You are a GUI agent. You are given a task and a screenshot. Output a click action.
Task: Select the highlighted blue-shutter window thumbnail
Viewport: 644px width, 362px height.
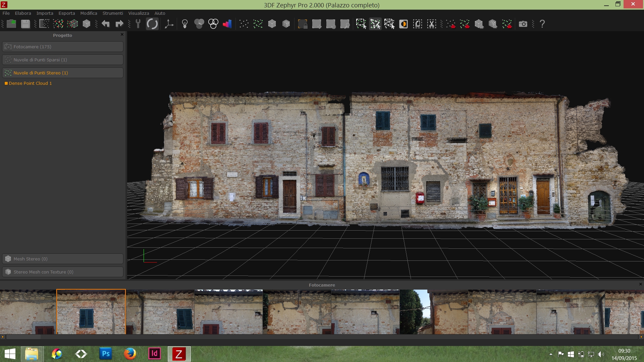[91, 312]
